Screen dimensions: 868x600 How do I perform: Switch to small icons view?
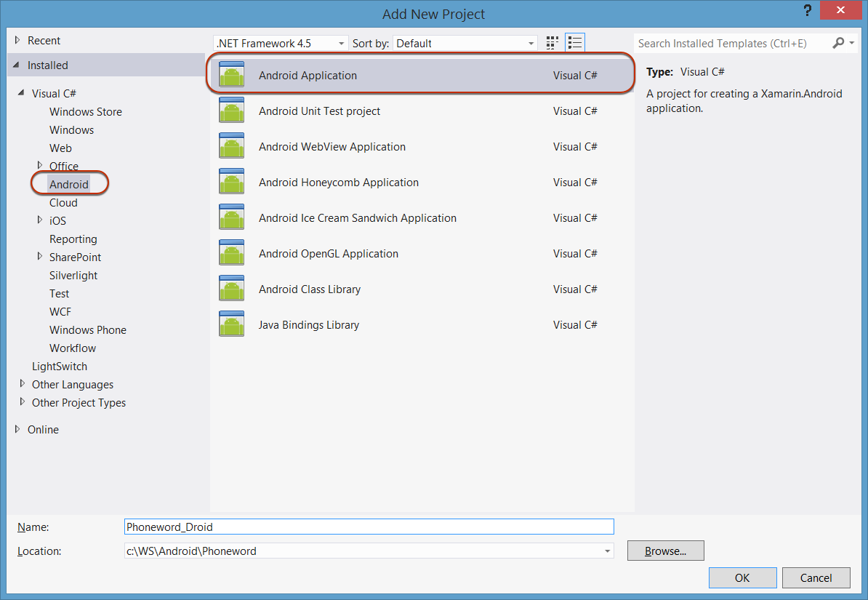[x=552, y=44]
